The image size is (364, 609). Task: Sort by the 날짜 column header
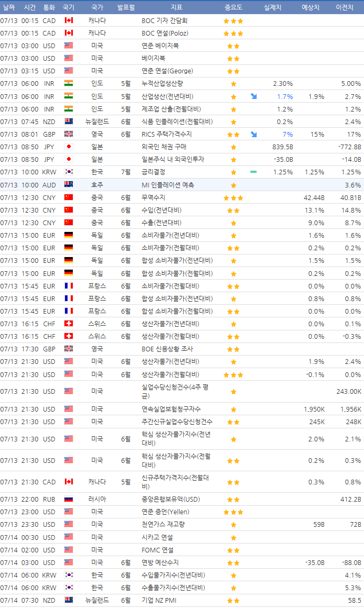(9, 7)
